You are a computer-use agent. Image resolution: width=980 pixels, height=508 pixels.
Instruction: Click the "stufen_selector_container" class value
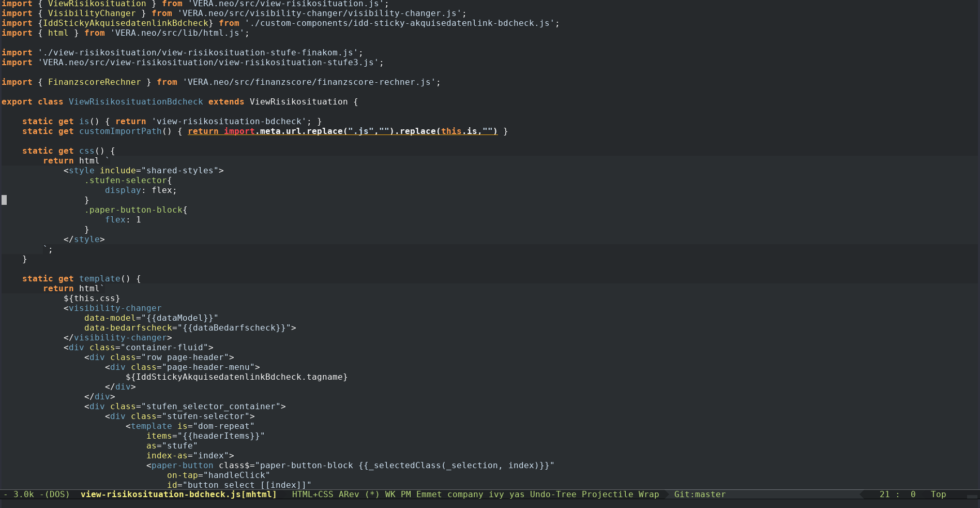coord(210,407)
